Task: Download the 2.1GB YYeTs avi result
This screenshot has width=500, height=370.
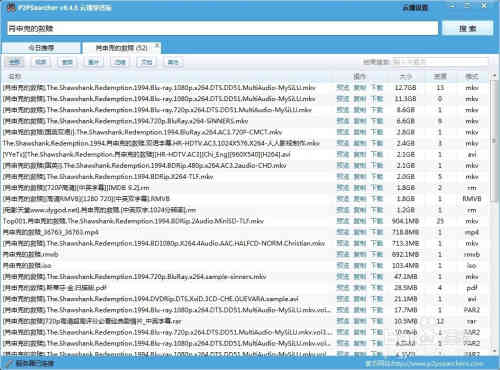Action: 377,154
